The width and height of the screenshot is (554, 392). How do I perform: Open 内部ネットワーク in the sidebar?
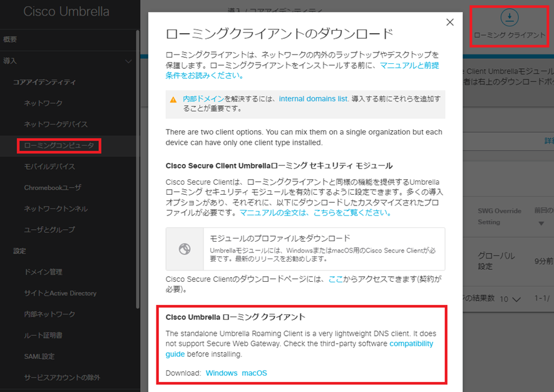point(49,314)
